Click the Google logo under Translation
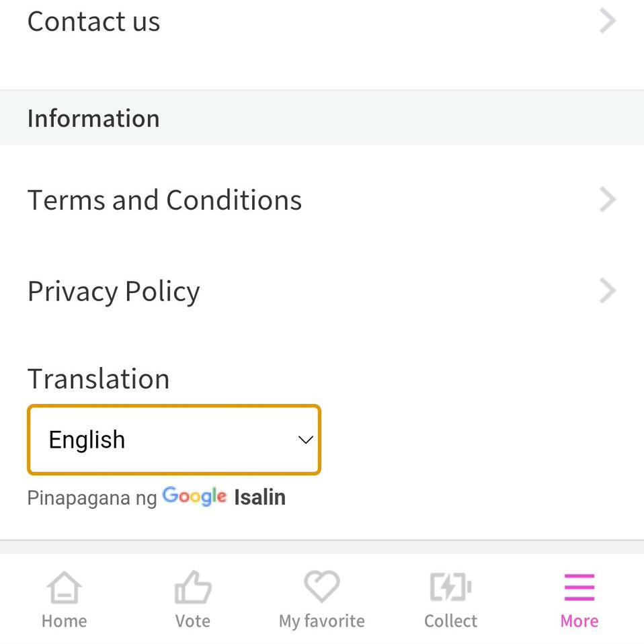Image resolution: width=644 pixels, height=644 pixels. (194, 497)
